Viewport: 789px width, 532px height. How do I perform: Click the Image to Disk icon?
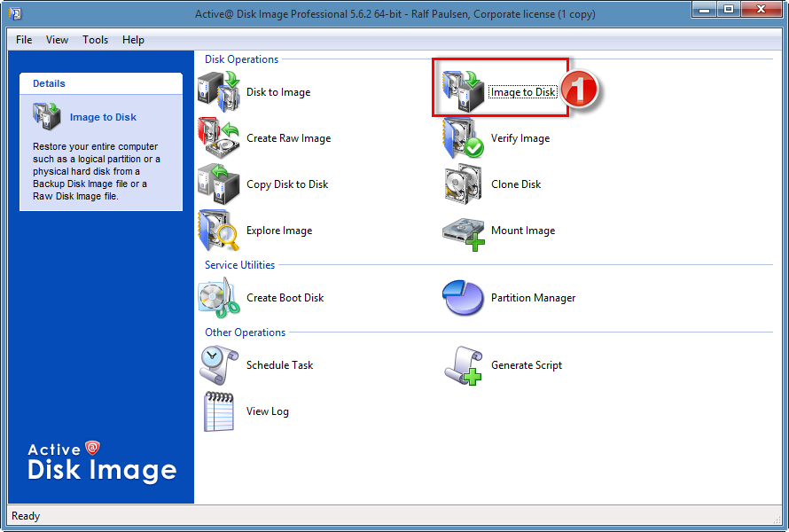[x=463, y=91]
